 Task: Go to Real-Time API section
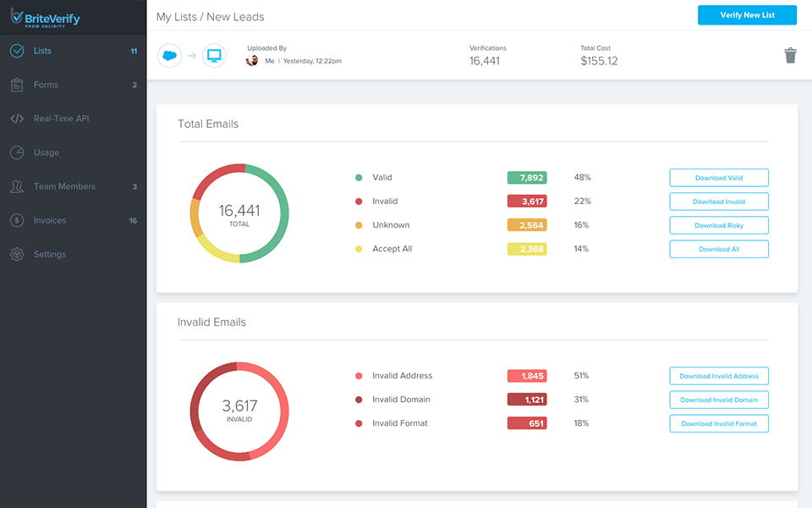coord(73,119)
